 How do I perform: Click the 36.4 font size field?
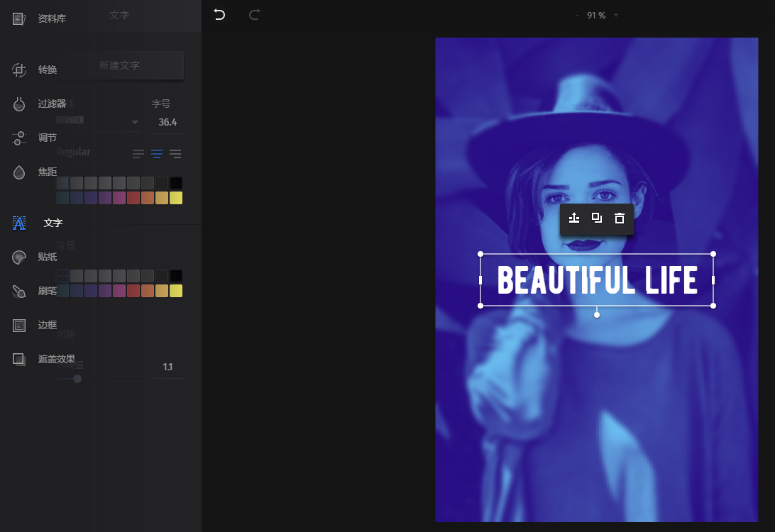[167, 122]
